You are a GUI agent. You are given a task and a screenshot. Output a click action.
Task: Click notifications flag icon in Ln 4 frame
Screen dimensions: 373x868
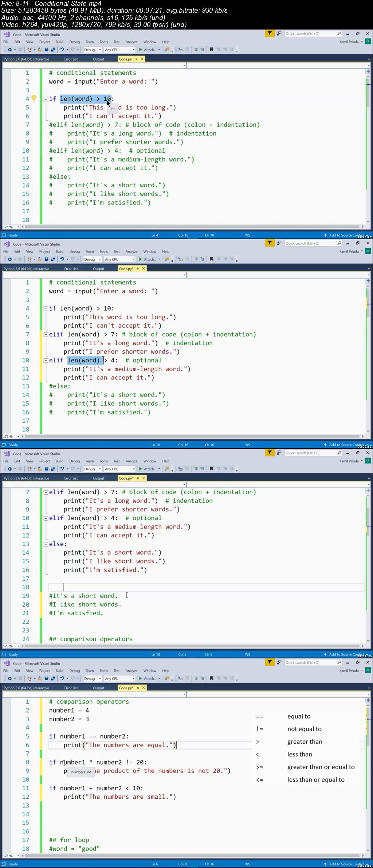tap(270, 34)
